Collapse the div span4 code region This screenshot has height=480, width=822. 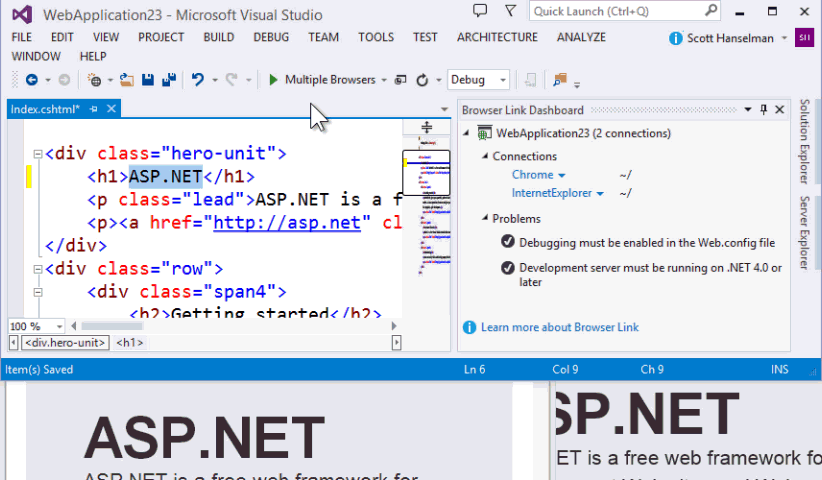tap(38, 292)
